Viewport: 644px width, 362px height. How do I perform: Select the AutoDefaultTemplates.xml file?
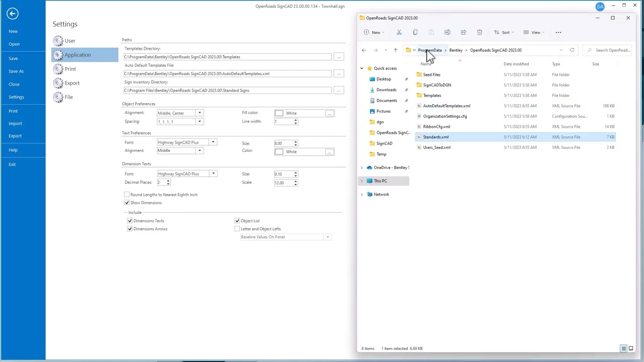pyautogui.click(x=446, y=106)
